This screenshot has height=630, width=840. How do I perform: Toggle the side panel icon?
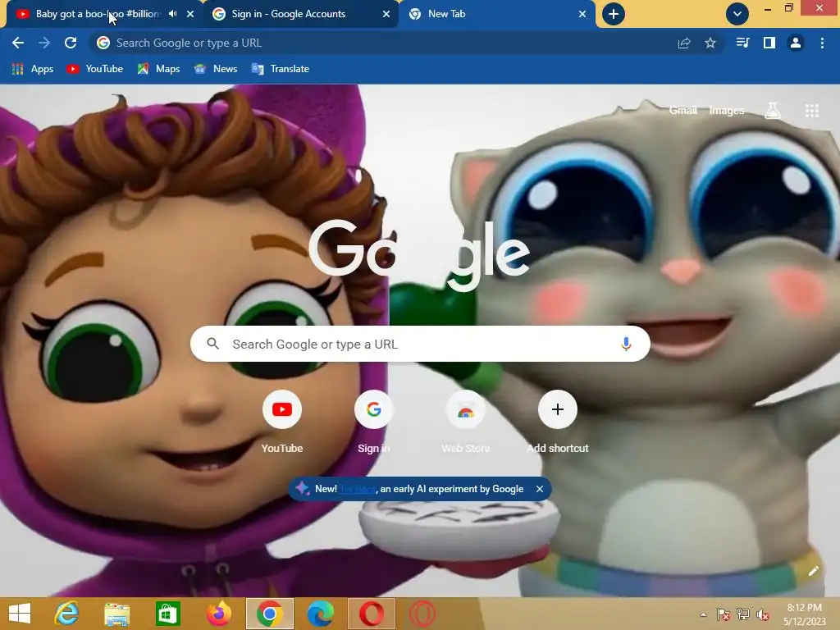[769, 43]
